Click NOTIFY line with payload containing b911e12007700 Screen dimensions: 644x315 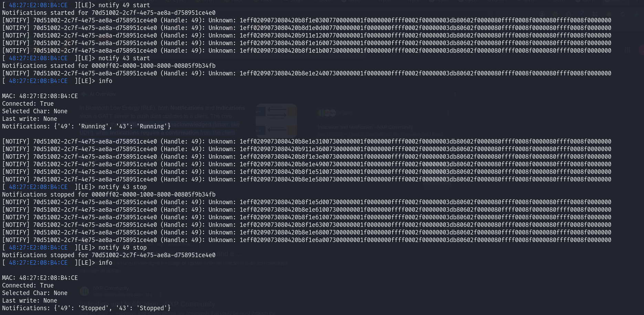point(307,35)
